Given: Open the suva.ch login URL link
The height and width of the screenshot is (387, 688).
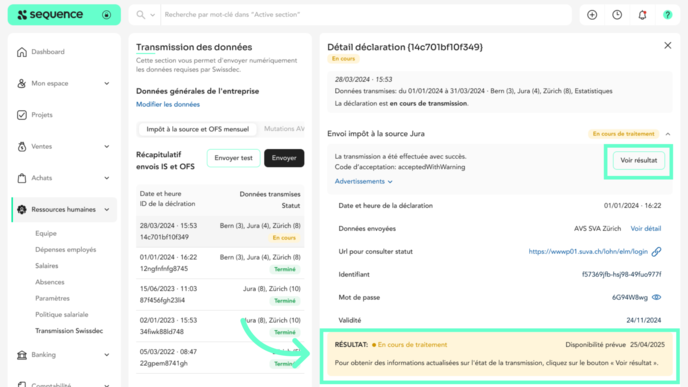Looking at the screenshot, I should [x=588, y=252].
